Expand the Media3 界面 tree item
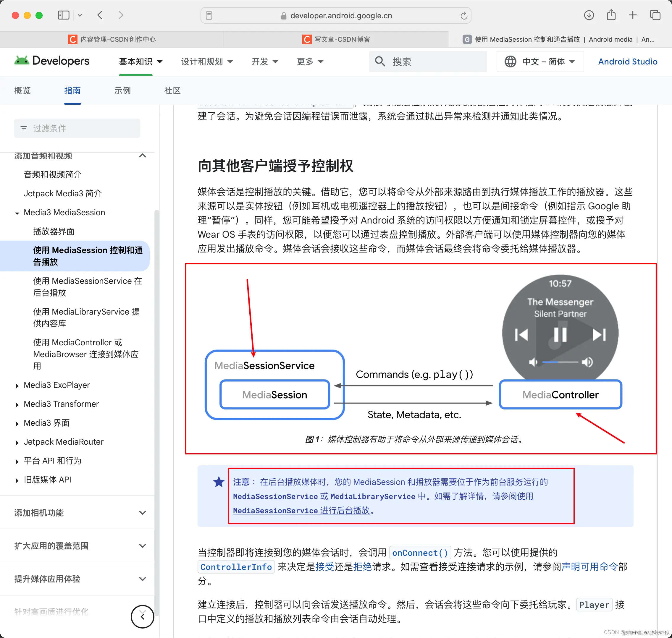The image size is (672, 638). coord(17,423)
